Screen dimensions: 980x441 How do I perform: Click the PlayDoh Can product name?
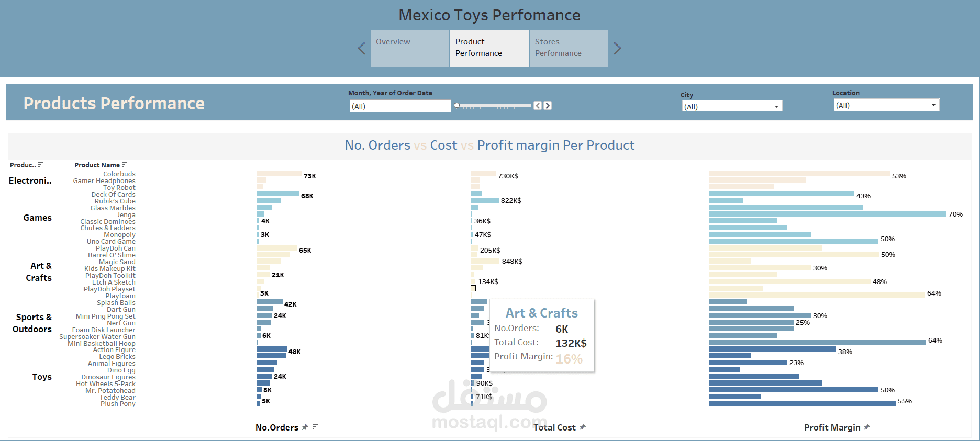click(x=116, y=248)
